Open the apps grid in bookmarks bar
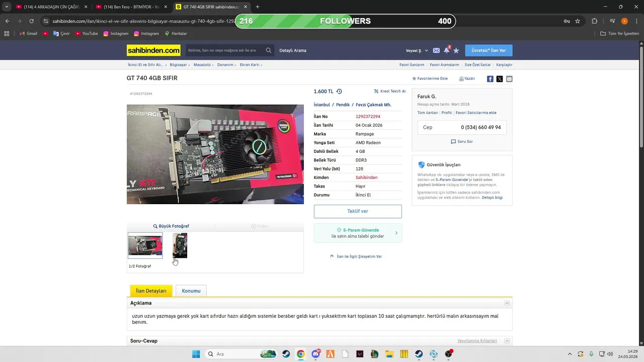 (x=7, y=34)
